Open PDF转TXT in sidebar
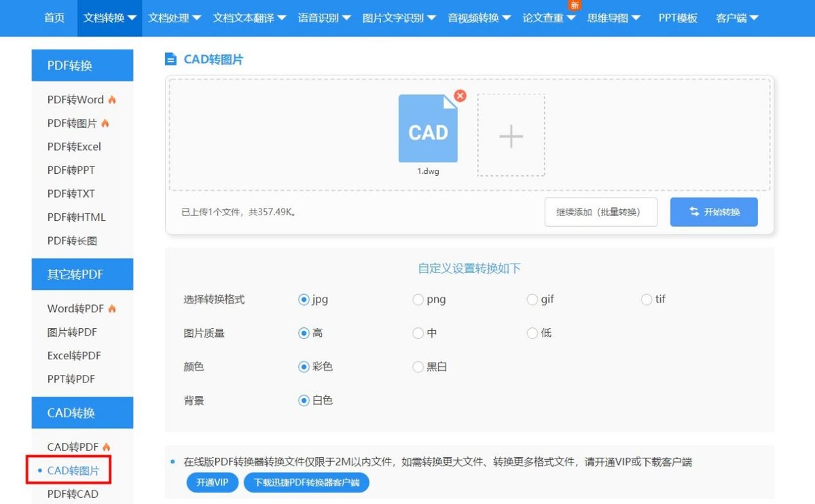Viewport: 815px width, 504px height. click(x=71, y=194)
